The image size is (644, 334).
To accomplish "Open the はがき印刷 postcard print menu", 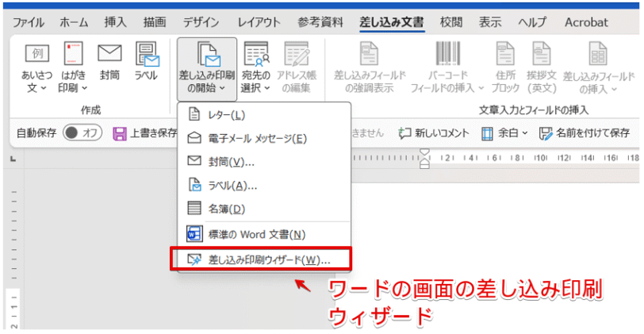I will [73, 68].
